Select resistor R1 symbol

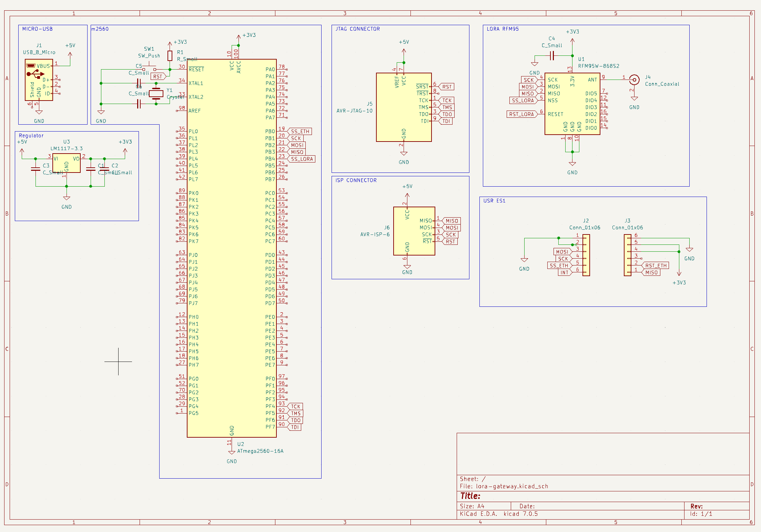(170, 55)
